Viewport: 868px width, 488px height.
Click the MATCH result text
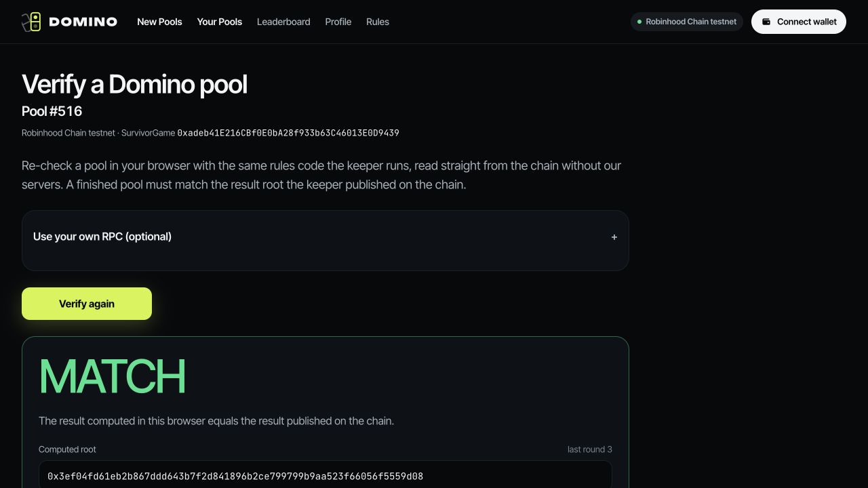pos(113,376)
